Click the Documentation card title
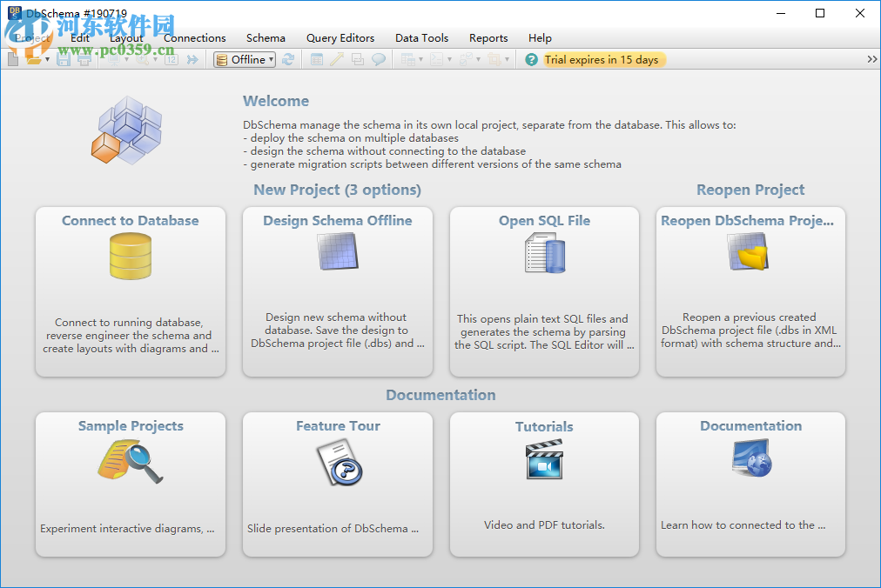Screen dimensions: 881x588 tap(751, 426)
